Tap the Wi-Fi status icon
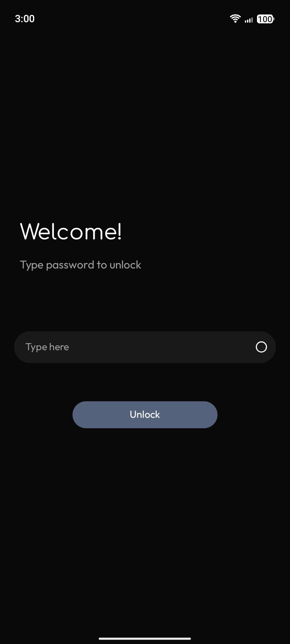This screenshot has width=290, height=644. pos(235,19)
